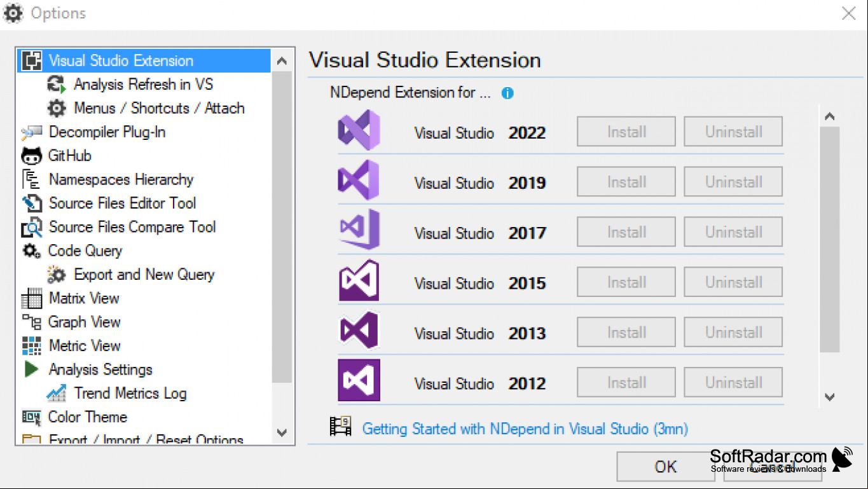This screenshot has height=489, width=868.
Task: Click the Visual Studio 2019 logo
Action: pos(359,181)
